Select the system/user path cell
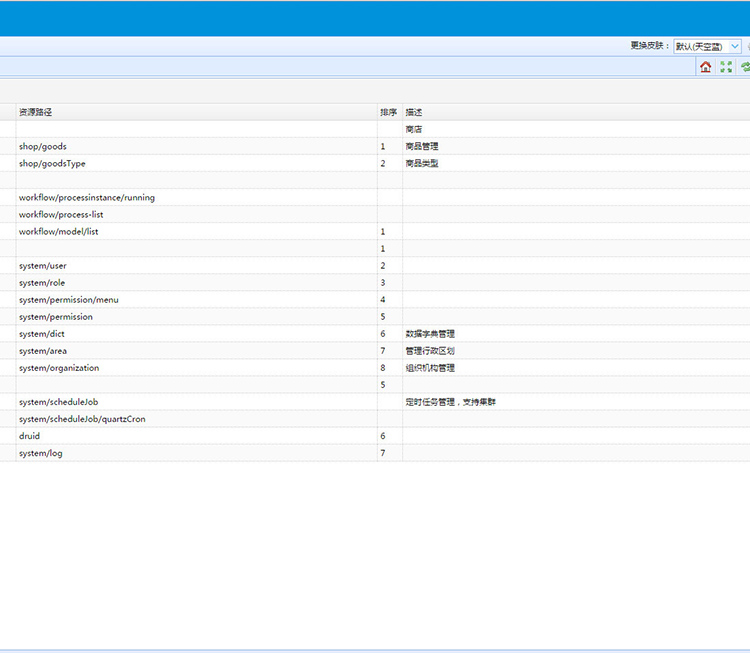The image size is (750, 653). (196, 266)
